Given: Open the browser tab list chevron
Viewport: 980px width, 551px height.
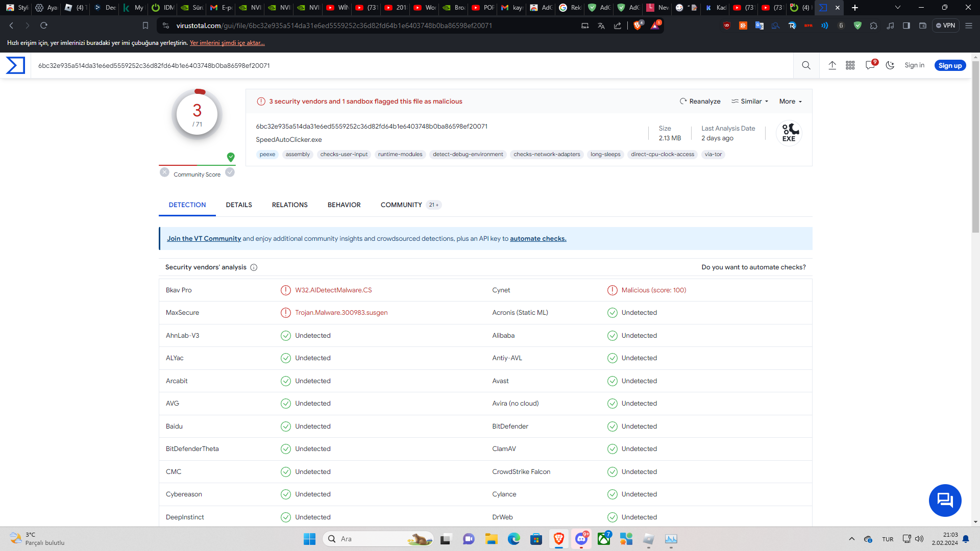Looking at the screenshot, I should [x=897, y=8].
